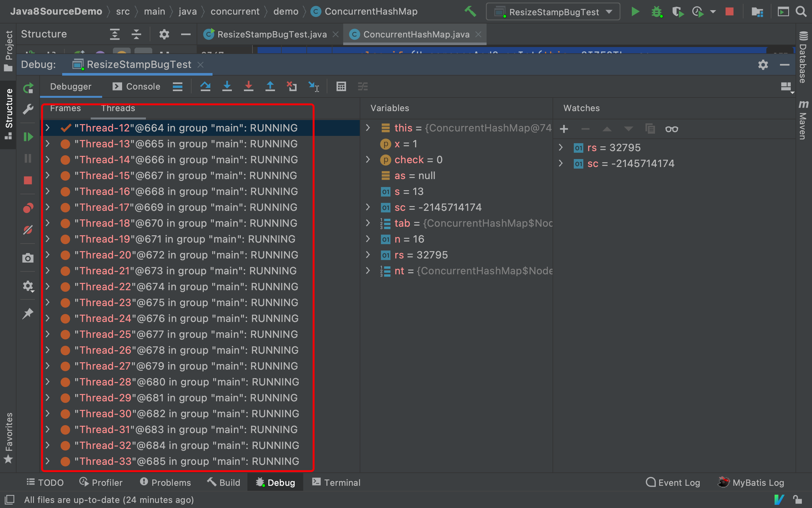Open search everywhere magnifier

[801, 12]
